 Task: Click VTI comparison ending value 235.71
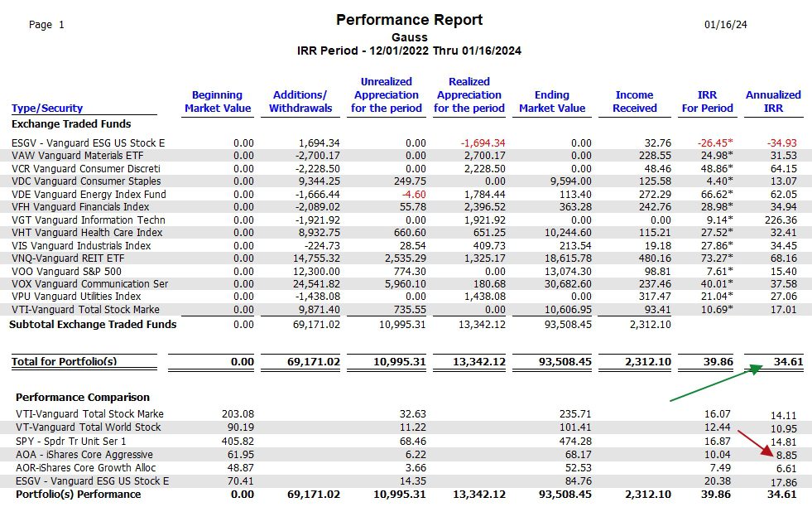click(x=574, y=414)
